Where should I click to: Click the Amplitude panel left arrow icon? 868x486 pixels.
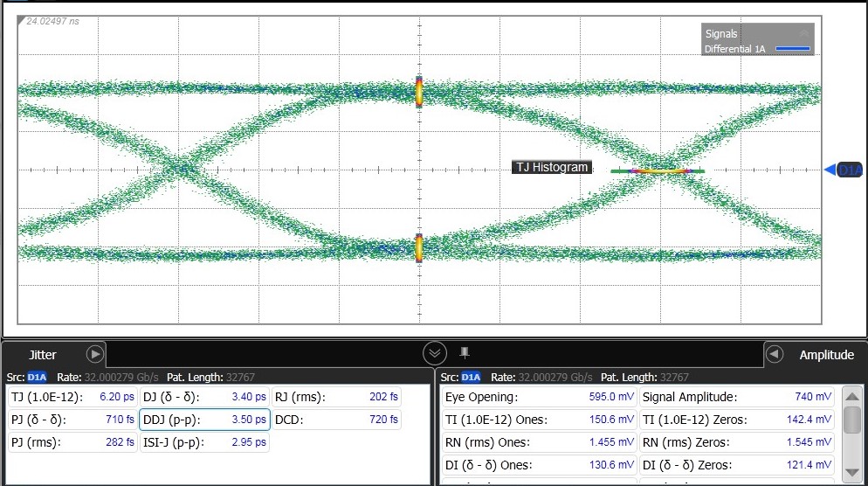[x=774, y=354]
